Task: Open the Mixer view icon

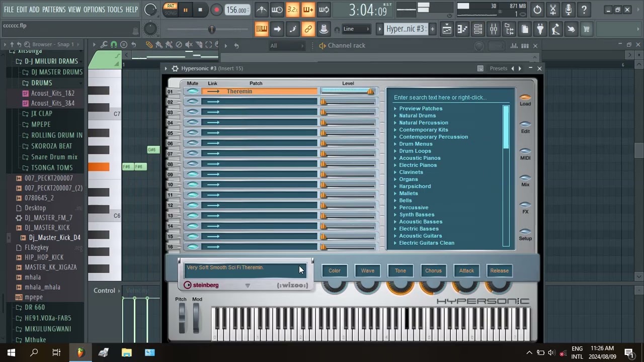Action: [494, 29]
